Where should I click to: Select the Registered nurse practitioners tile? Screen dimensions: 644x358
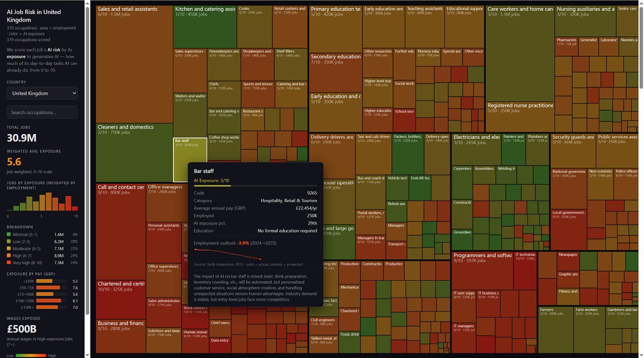coord(520,117)
